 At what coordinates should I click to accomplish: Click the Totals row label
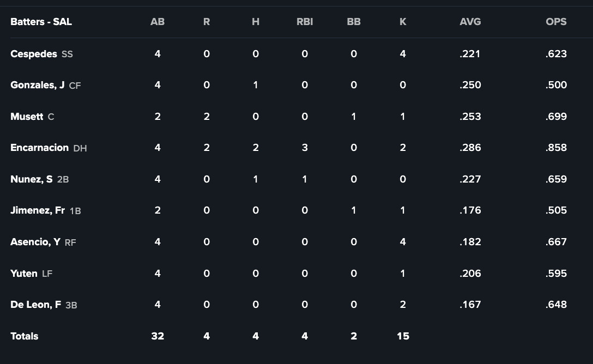(25, 336)
